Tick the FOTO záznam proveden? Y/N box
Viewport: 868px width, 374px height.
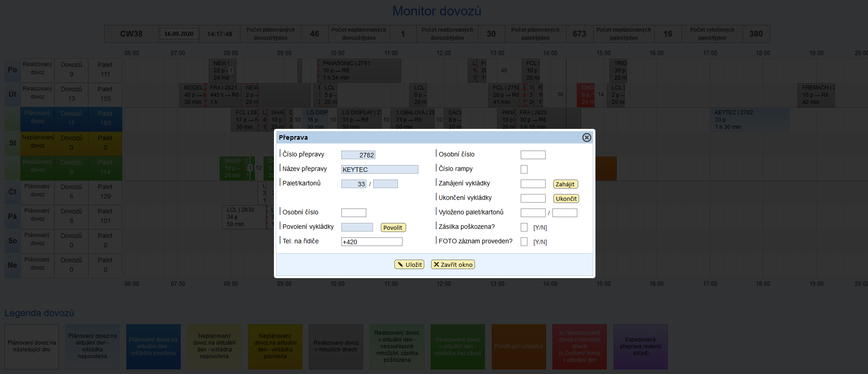point(524,242)
